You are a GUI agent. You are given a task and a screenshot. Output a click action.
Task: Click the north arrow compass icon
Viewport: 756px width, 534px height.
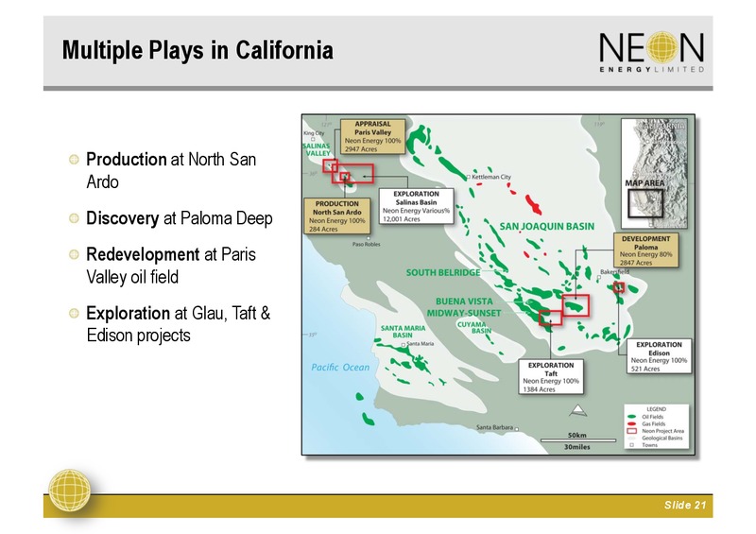point(578,410)
